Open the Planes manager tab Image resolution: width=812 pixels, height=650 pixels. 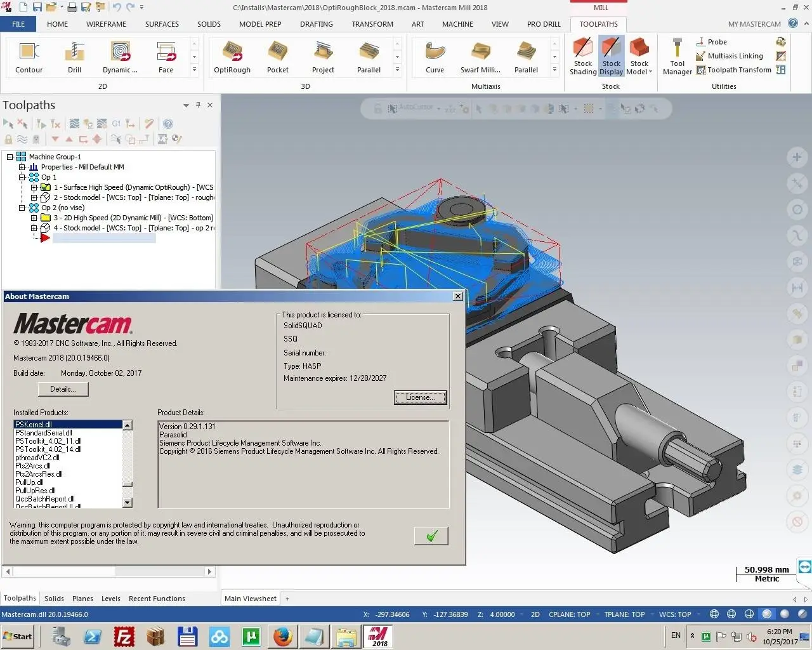point(82,599)
